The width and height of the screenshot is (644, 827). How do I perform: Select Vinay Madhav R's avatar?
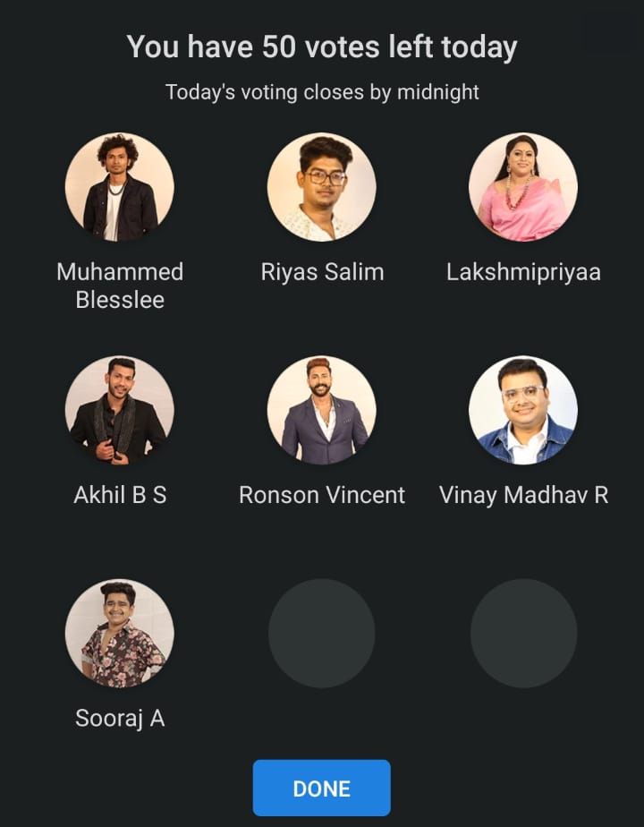click(x=522, y=410)
